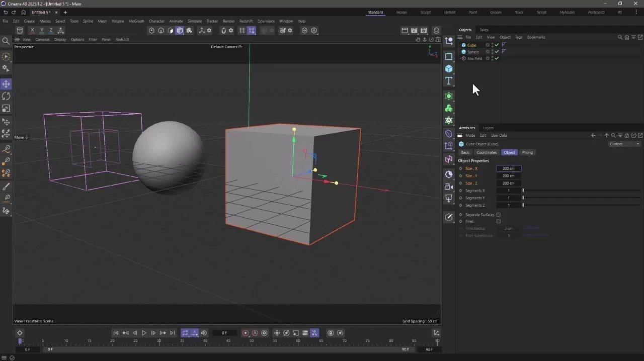Click the Cube primitive icon in the right sidebar

click(x=449, y=68)
